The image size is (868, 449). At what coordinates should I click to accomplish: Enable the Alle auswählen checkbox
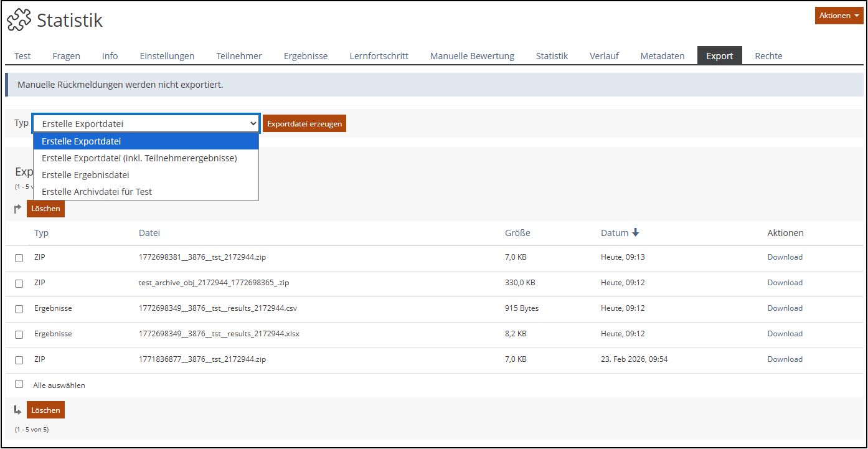click(x=19, y=384)
